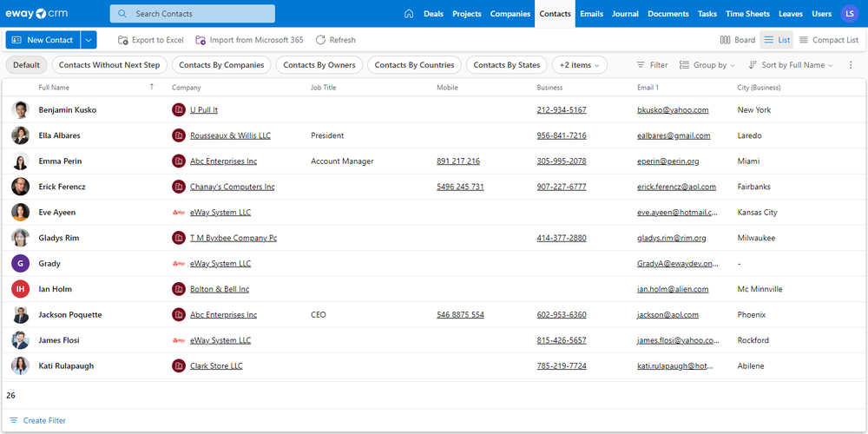Image resolution: width=868 pixels, height=434 pixels.
Task: Click mobile number 891 217 216
Action: coord(458,161)
